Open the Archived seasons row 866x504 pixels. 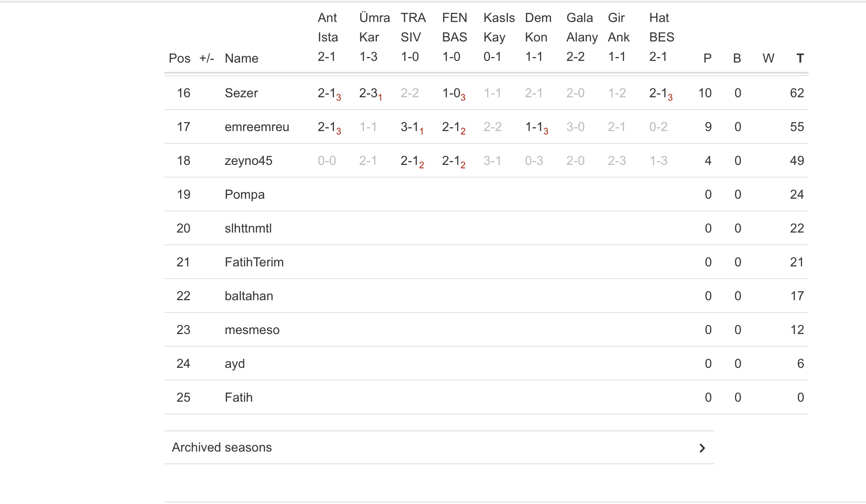pos(222,447)
